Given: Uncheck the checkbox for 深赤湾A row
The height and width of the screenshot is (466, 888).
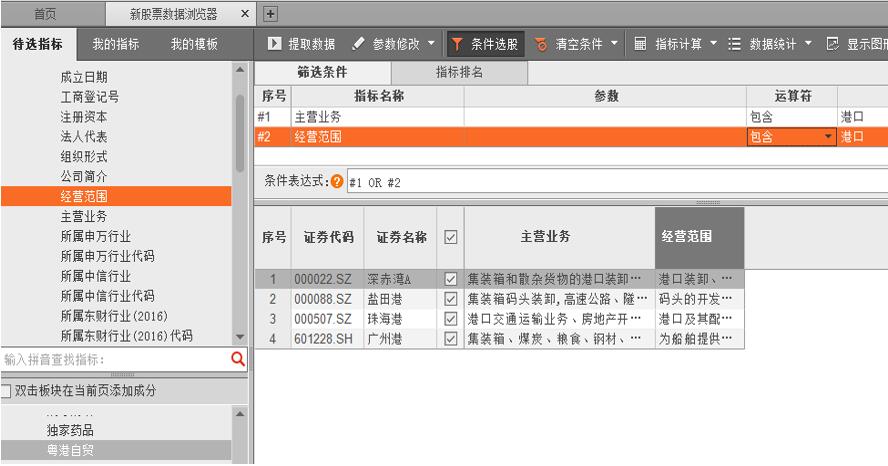Looking at the screenshot, I should click(x=450, y=278).
